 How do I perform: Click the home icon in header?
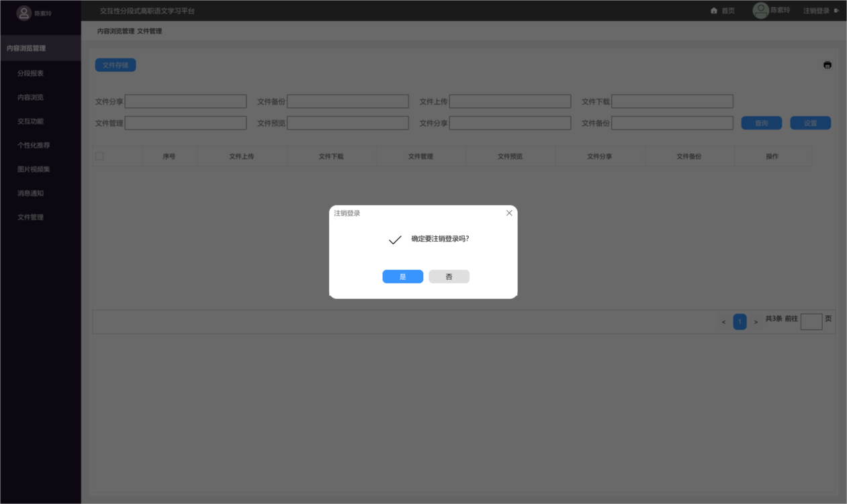[714, 11]
